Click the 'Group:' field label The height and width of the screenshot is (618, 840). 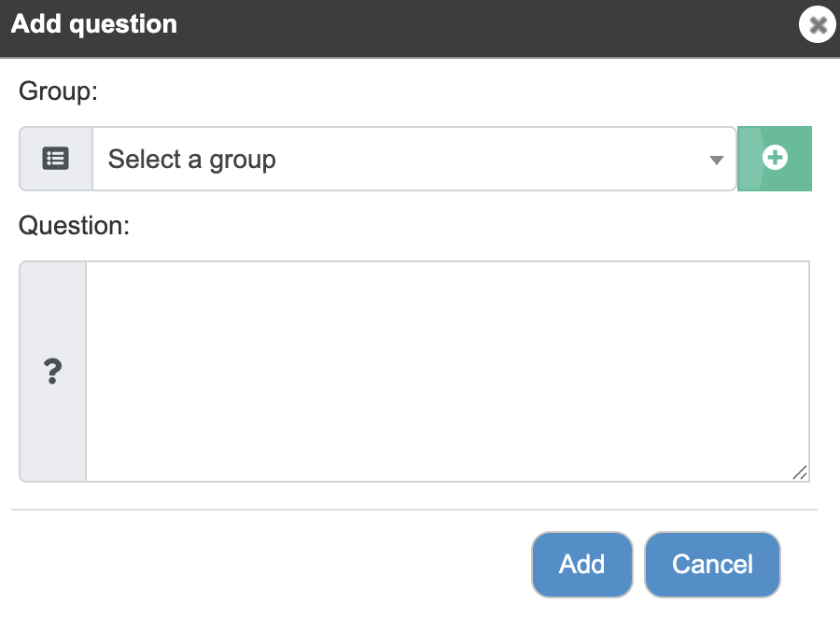(x=59, y=91)
